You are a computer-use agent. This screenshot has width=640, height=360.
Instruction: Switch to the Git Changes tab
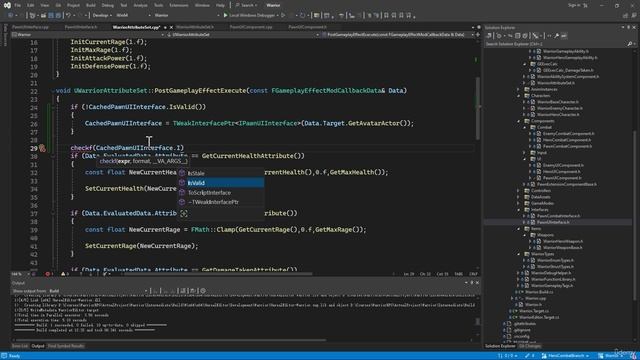click(530, 346)
